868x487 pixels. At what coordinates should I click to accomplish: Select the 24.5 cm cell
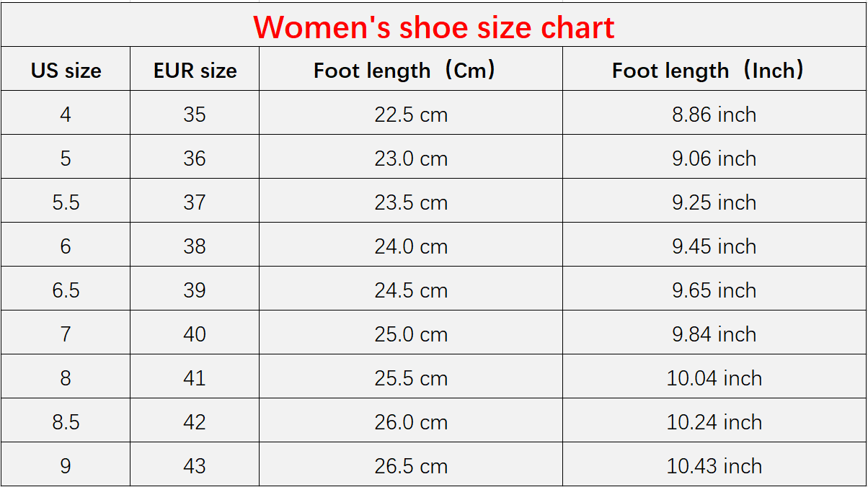[411, 290]
